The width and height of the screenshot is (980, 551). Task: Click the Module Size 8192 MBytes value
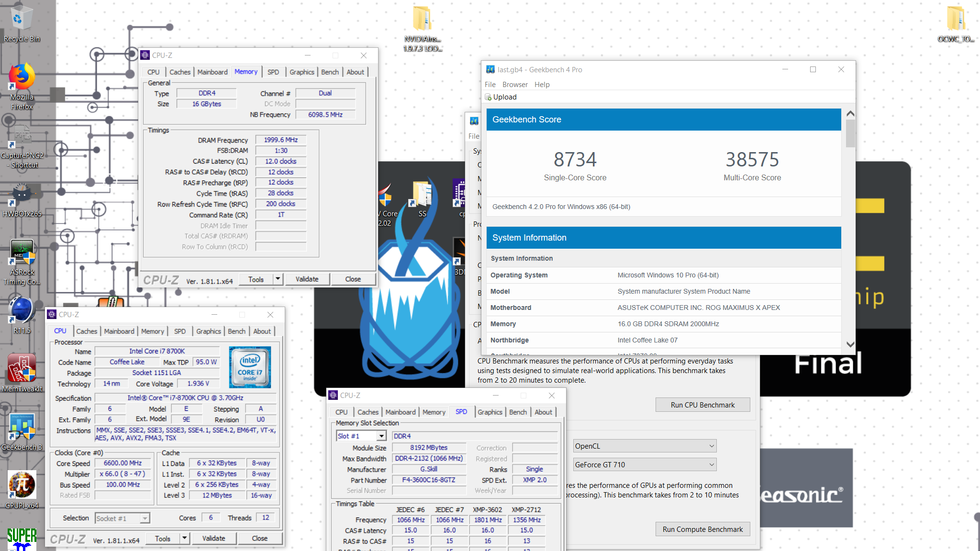tap(429, 448)
